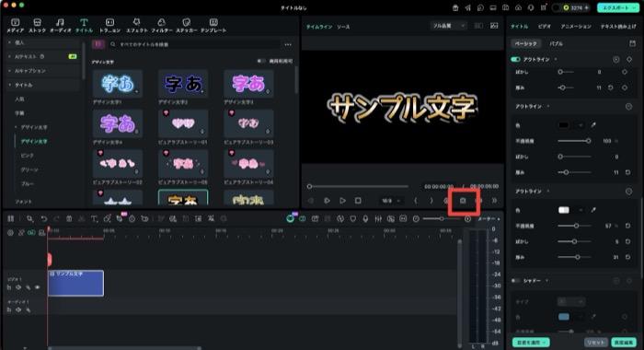Click the mark-in left brace icon
Image resolution: width=644 pixels, height=350 pixels.
[416, 201]
